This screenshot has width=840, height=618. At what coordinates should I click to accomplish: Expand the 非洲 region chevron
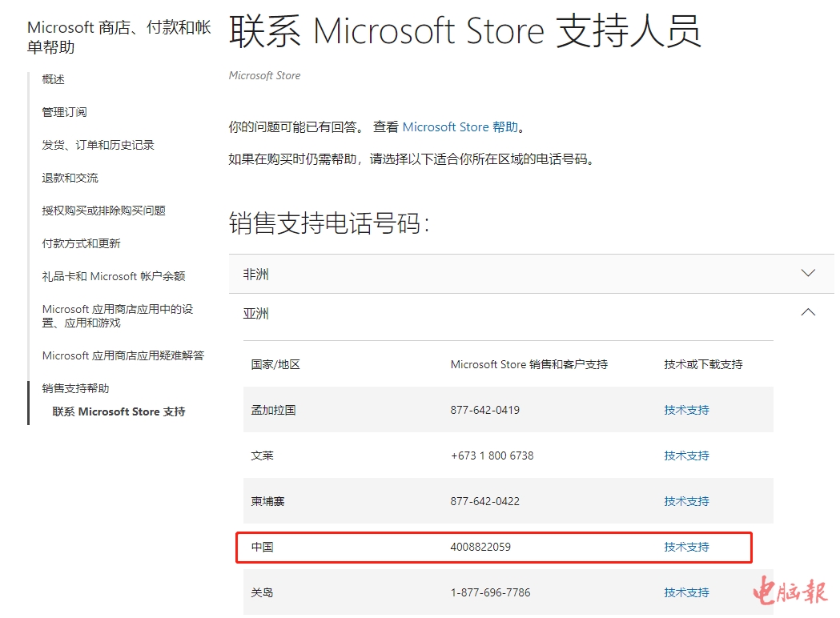(x=808, y=273)
